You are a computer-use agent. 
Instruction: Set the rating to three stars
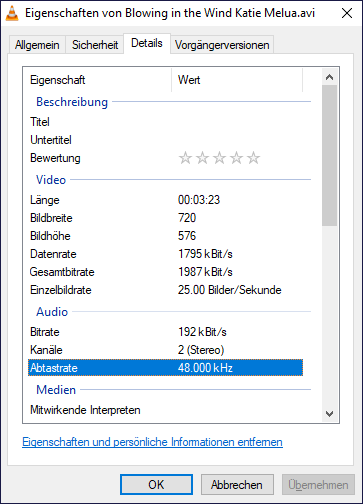[x=219, y=158]
